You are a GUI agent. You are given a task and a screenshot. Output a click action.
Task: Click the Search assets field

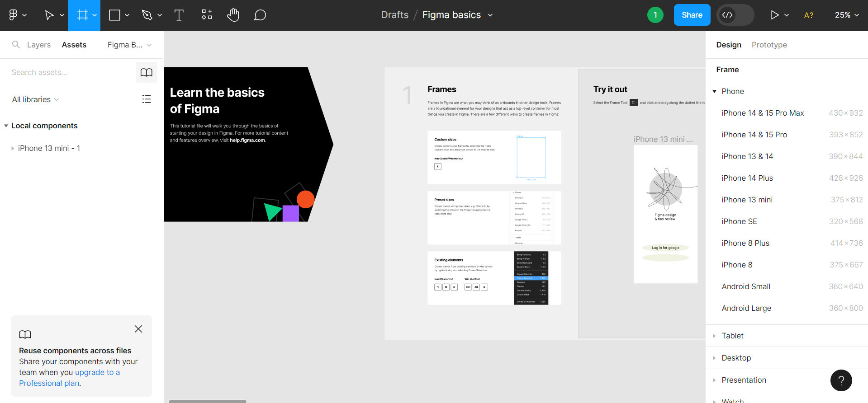tap(71, 72)
